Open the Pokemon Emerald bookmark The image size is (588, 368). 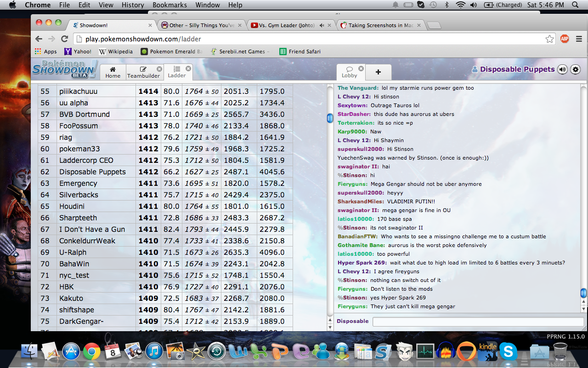[x=171, y=52]
